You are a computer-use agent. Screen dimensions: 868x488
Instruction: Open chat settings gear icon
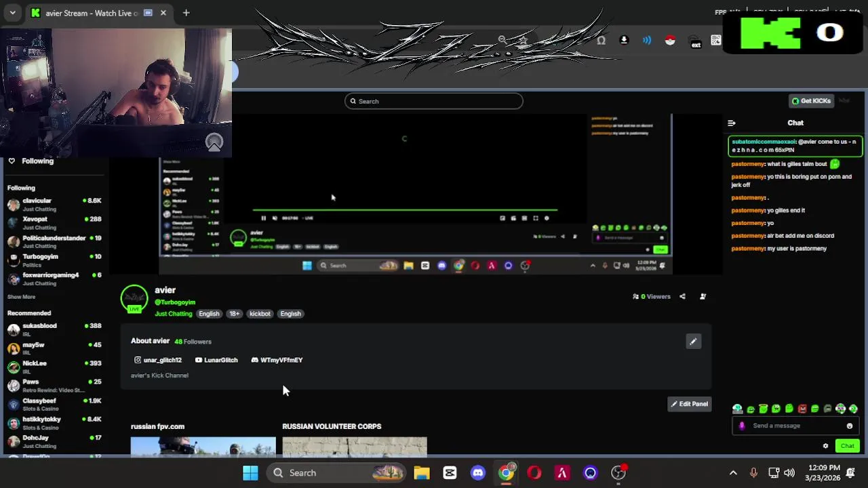(825, 446)
